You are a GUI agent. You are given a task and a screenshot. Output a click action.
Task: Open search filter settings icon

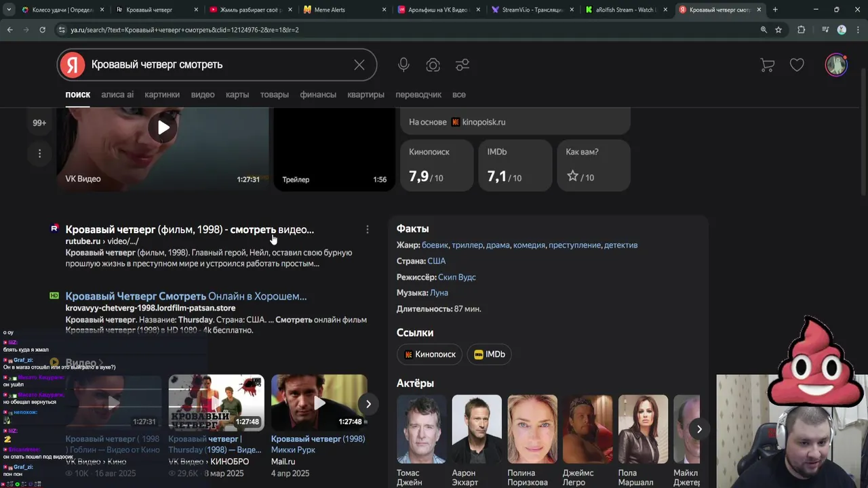tap(462, 64)
